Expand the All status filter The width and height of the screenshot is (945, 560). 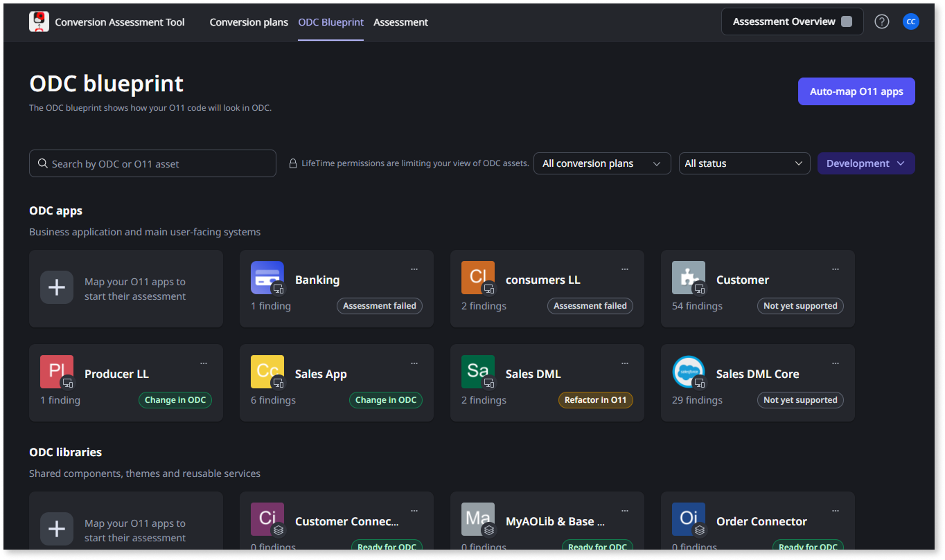tap(744, 163)
